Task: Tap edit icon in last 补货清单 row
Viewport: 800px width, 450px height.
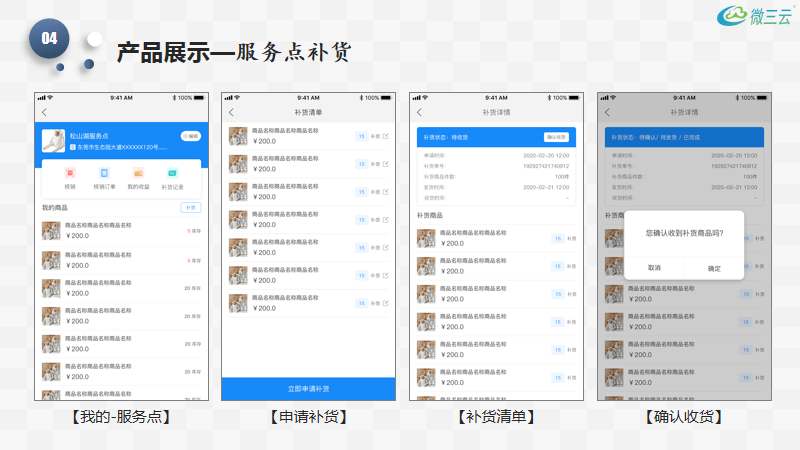Action: click(x=386, y=304)
